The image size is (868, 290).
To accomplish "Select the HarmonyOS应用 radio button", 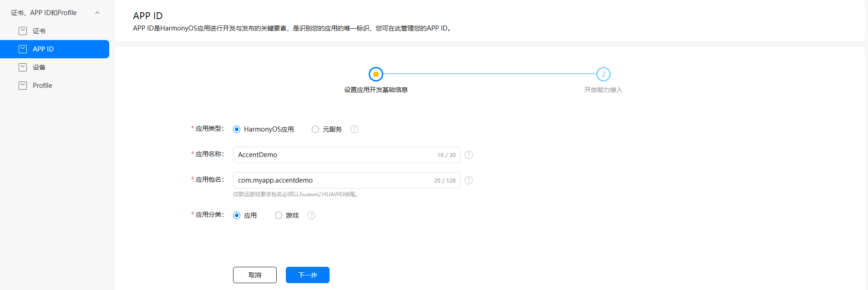I will [237, 129].
